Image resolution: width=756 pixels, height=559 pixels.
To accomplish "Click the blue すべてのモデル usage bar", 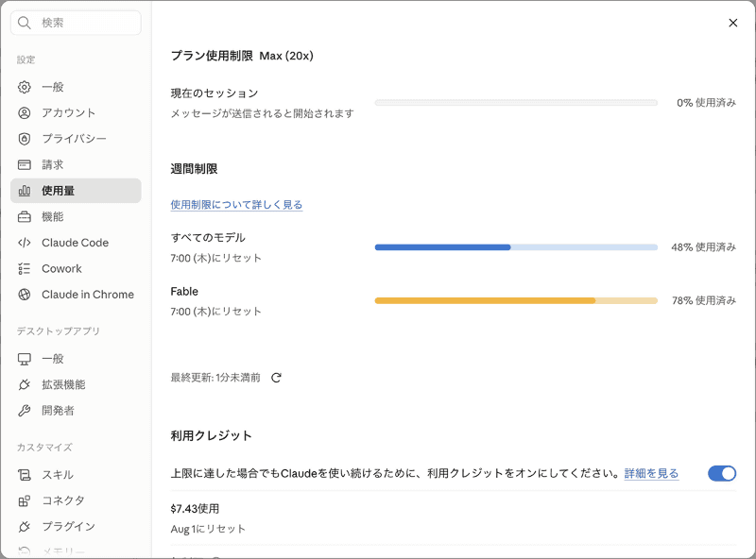I will [516, 247].
